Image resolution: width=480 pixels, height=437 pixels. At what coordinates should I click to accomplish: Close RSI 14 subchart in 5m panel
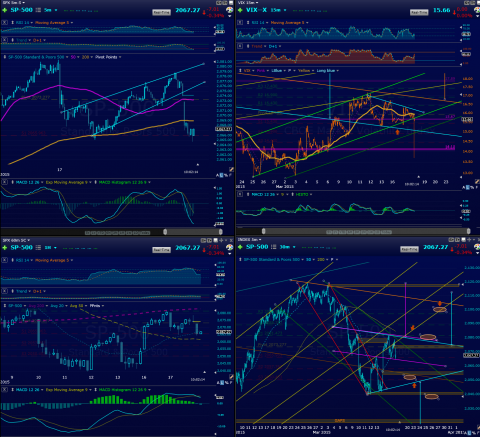(x=4, y=23)
